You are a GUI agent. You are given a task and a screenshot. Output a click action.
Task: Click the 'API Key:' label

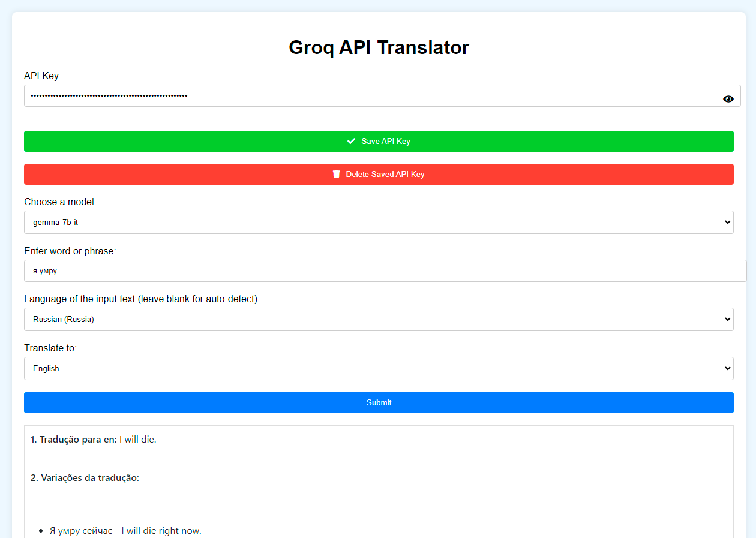click(x=43, y=76)
